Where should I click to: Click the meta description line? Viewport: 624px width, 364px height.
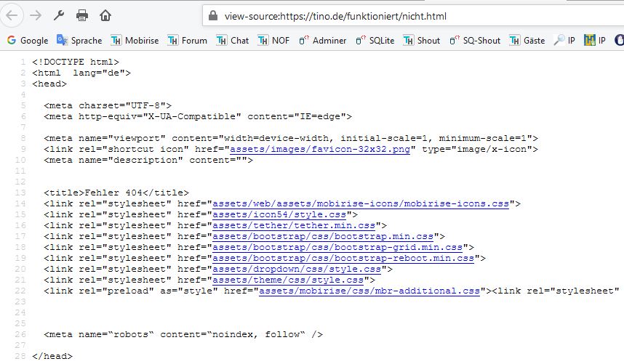click(x=148, y=160)
